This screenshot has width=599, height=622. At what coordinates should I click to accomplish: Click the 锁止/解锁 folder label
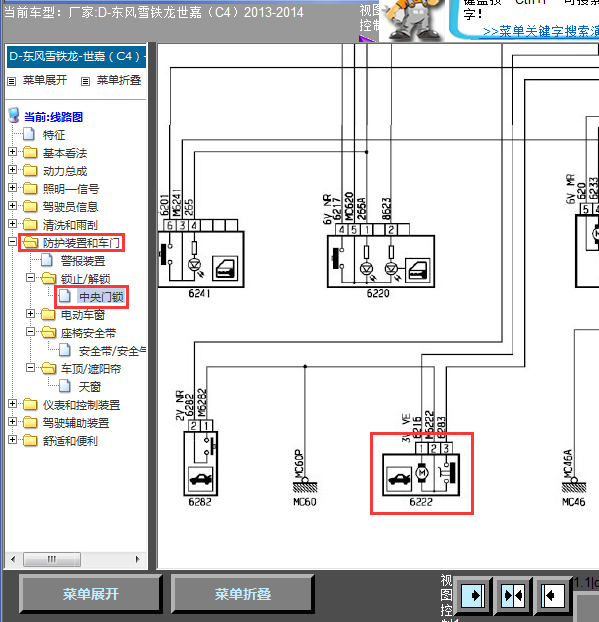point(85,279)
